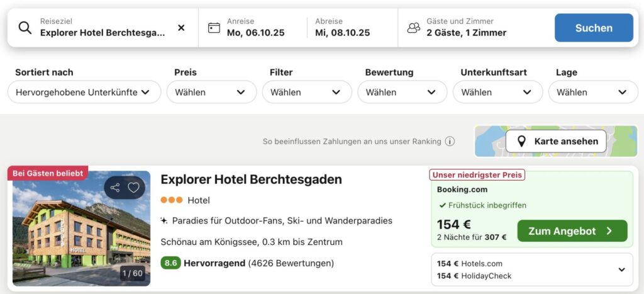
Task: Click the guests icon by Gäste und Zimmer
Action: [414, 28]
